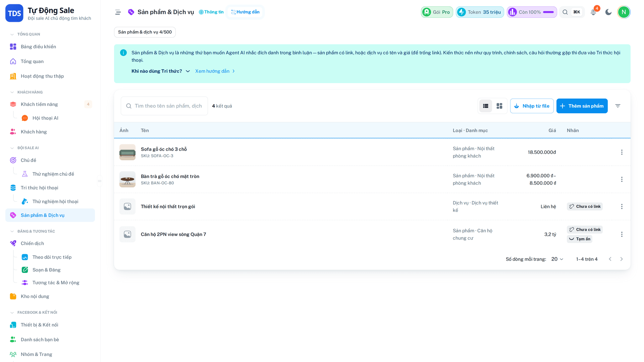Click Nhập từ file button

[x=532, y=106]
